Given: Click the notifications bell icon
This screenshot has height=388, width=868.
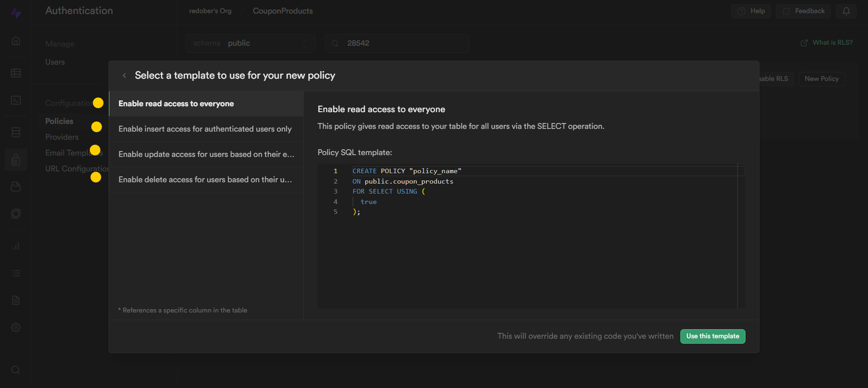Looking at the screenshot, I should tap(846, 11).
